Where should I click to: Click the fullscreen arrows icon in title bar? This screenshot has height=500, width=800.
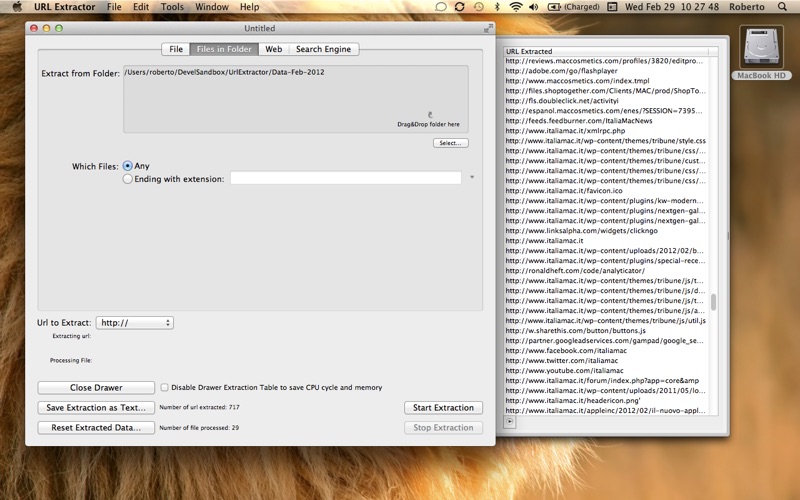[x=488, y=28]
